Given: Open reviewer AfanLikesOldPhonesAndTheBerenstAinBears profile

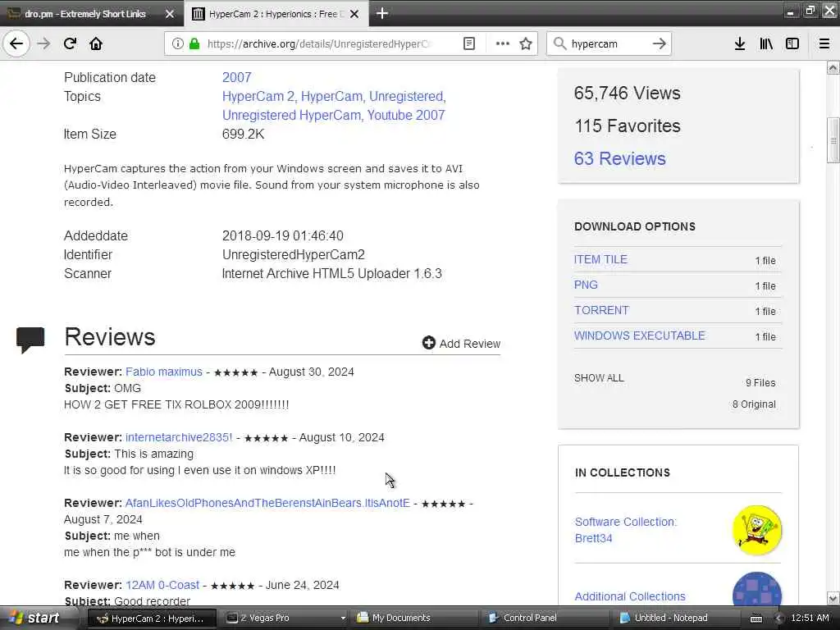Looking at the screenshot, I should pyautogui.click(x=267, y=503).
